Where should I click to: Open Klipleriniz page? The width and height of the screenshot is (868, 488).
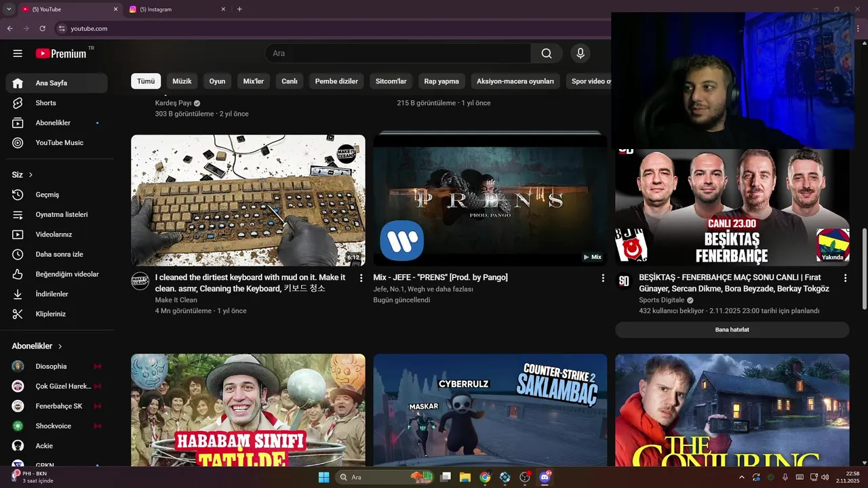click(57, 314)
